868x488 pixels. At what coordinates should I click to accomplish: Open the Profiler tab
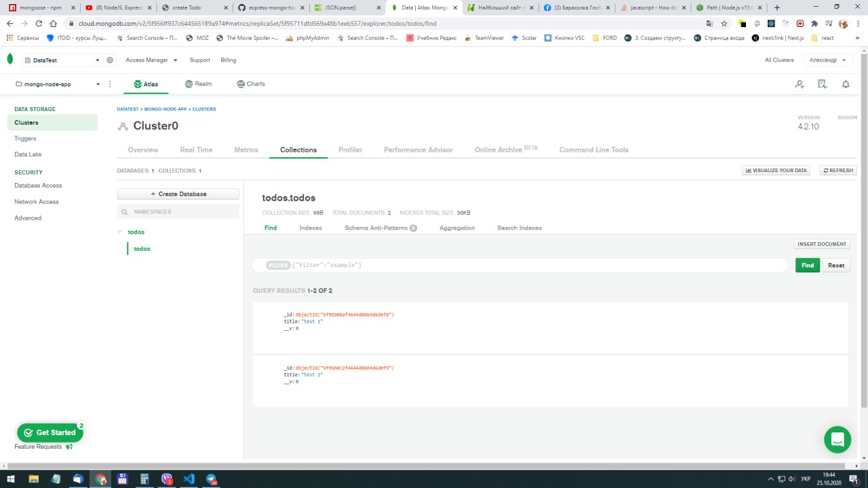pyautogui.click(x=351, y=150)
